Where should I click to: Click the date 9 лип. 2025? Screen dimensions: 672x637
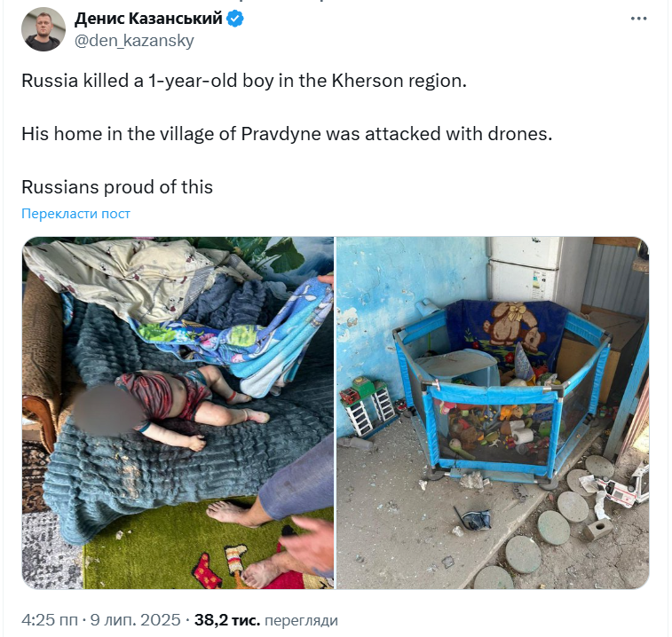coord(136,620)
